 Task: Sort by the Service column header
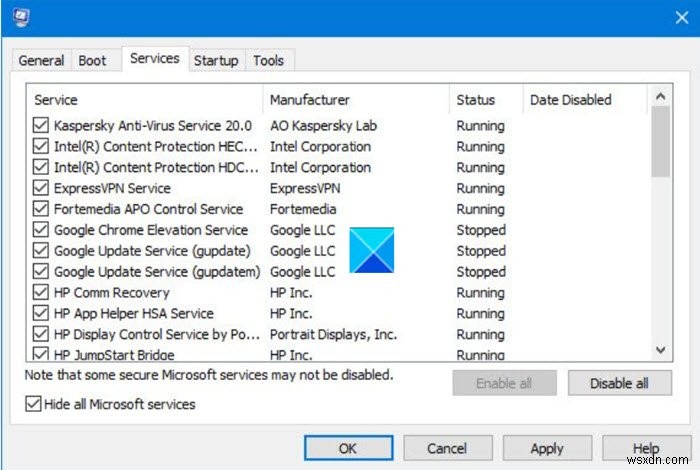(x=145, y=100)
